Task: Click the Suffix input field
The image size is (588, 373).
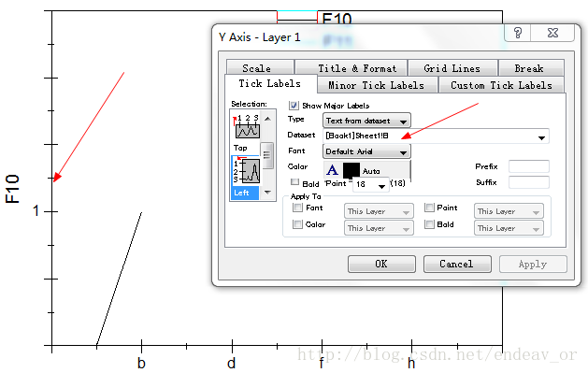Action: tap(529, 182)
